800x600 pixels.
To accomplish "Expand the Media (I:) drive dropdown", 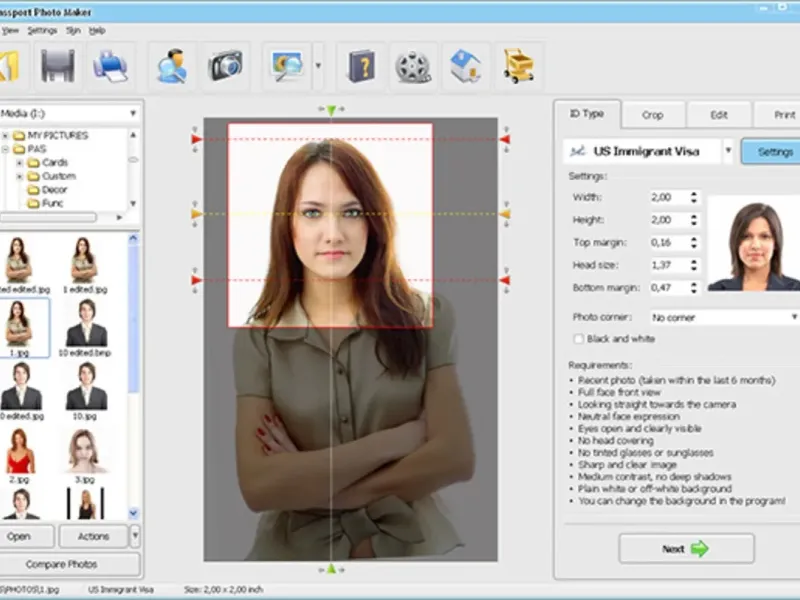I will point(132,114).
